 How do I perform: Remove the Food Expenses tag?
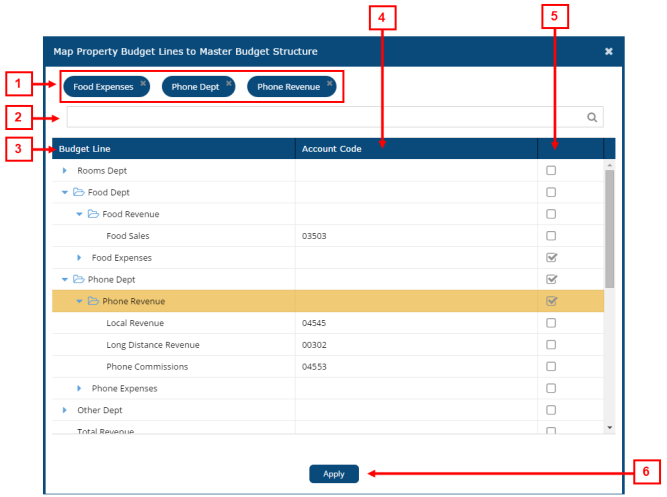[x=143, y=82]
